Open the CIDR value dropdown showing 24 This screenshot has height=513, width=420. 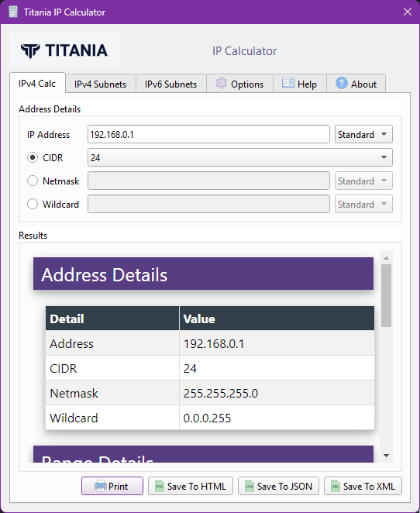[239, 157]
